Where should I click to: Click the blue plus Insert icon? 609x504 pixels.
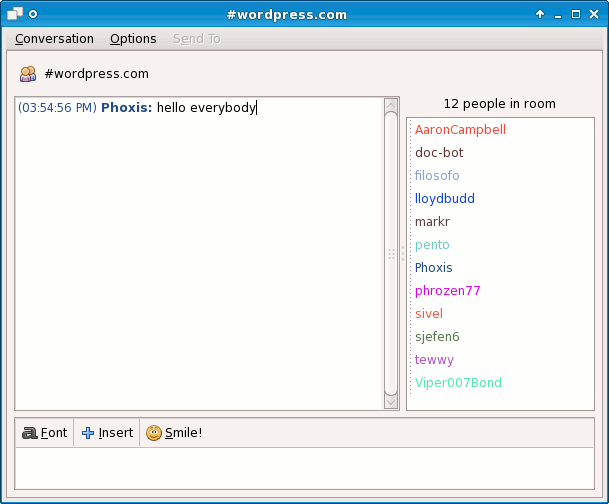tap(88, 433)
